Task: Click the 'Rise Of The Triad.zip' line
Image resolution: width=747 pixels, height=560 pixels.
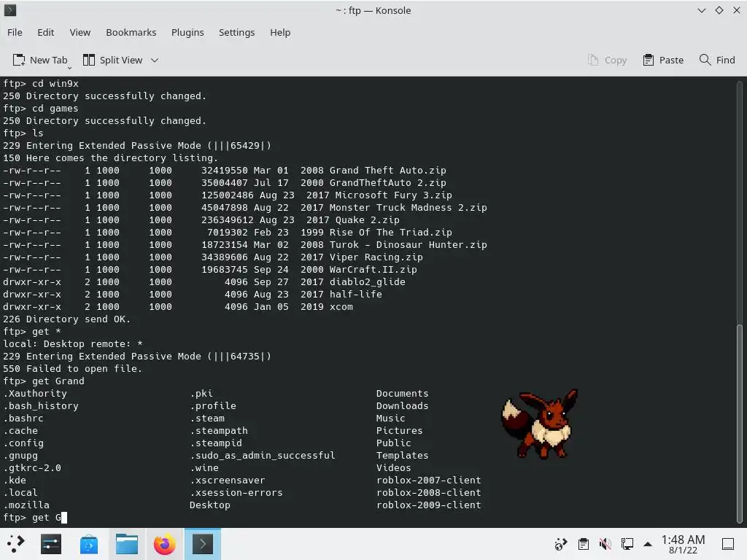Action: [228, 233]
